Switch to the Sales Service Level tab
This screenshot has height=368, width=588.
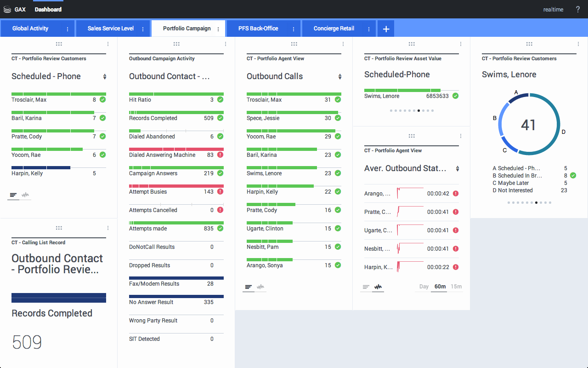(x=111, y=29)
